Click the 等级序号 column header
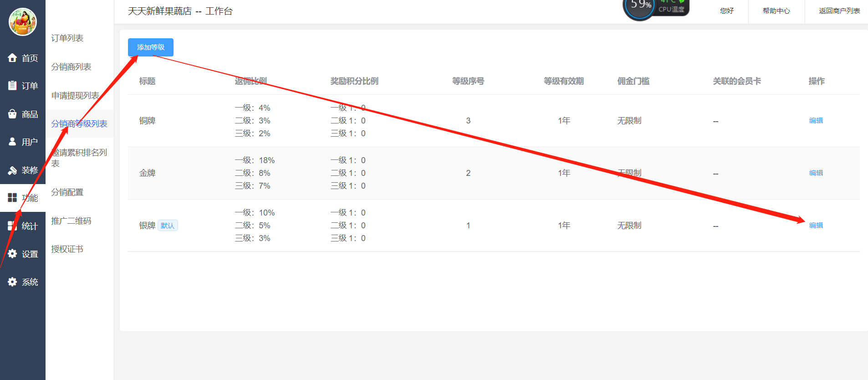868x380 pixels. click(468, 81)
